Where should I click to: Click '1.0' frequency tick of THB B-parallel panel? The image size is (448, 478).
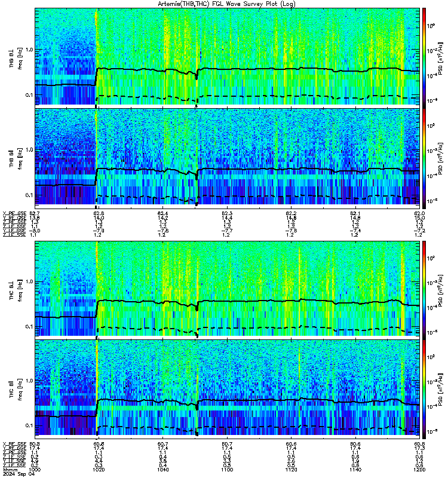(29, 150)
